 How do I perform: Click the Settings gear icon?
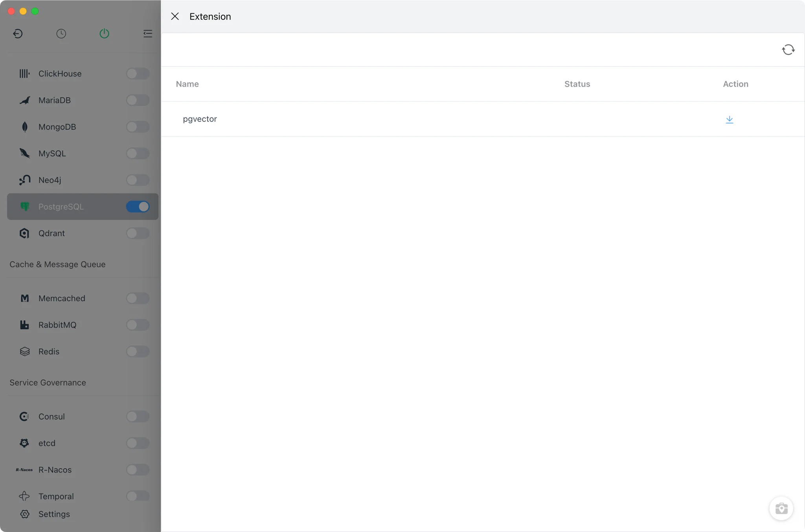tap(24, 514)
